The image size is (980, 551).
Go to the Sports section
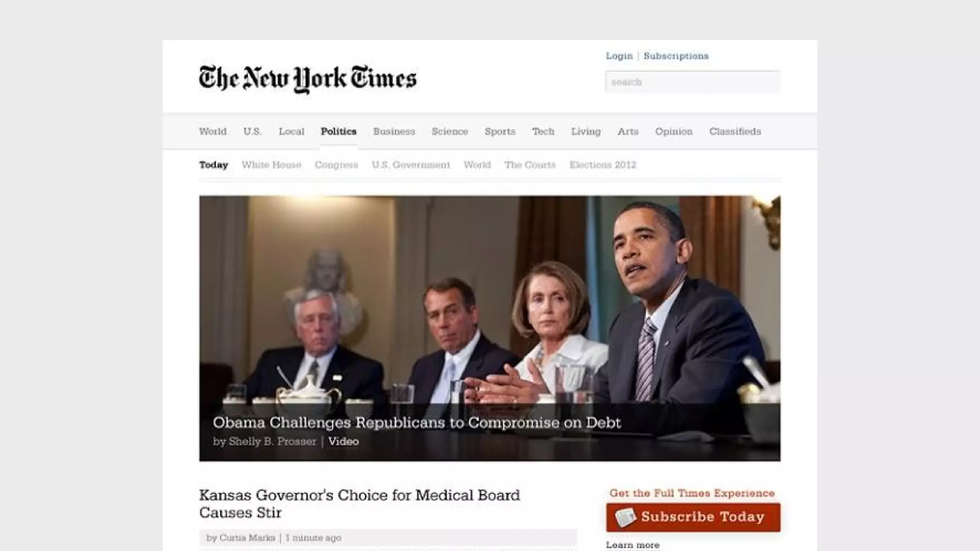[x=500, y=132]
